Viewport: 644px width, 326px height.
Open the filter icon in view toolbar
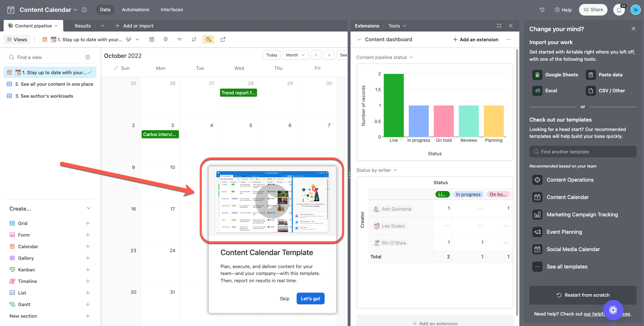(180, 39)
